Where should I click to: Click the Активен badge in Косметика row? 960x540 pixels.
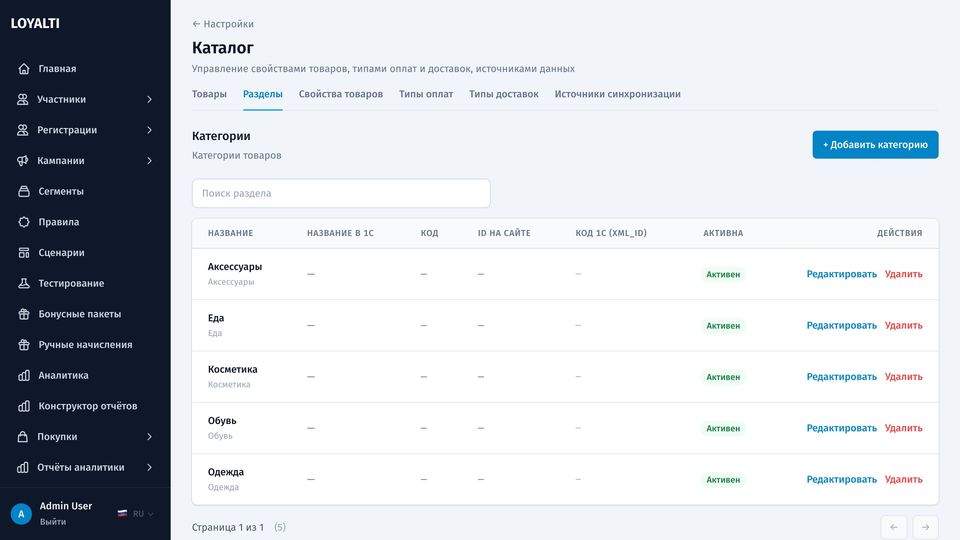(723, 377)
